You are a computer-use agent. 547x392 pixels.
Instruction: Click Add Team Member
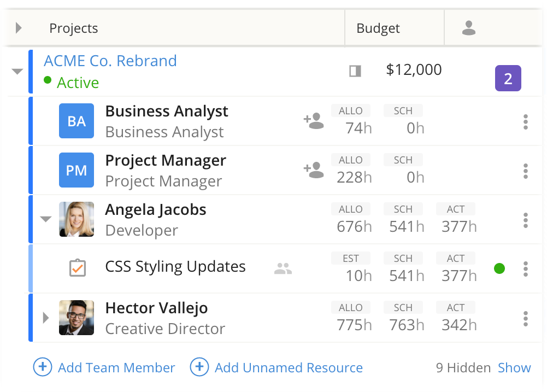(104, 368)
